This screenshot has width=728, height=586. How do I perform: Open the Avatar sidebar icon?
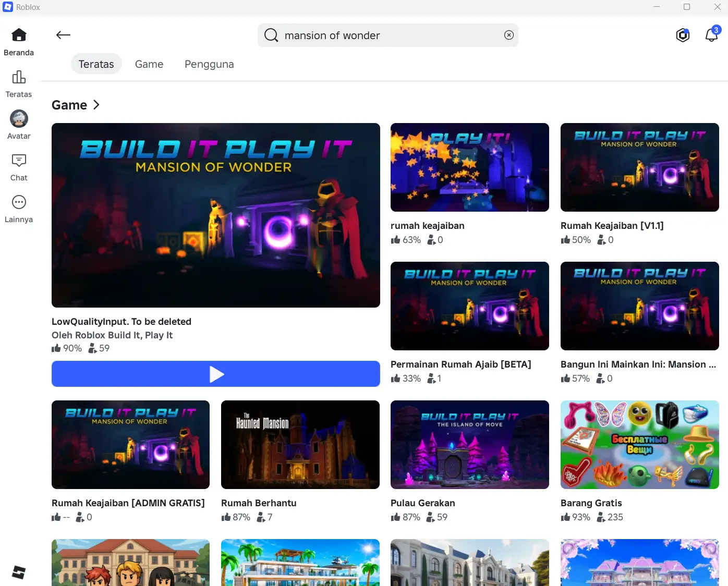point(19,118)
